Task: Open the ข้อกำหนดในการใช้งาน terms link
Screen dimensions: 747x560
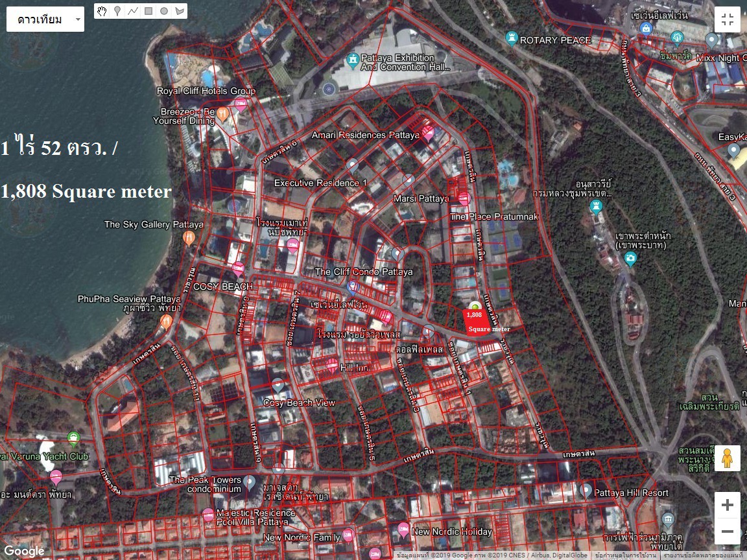Action: [x=626, y=555]
